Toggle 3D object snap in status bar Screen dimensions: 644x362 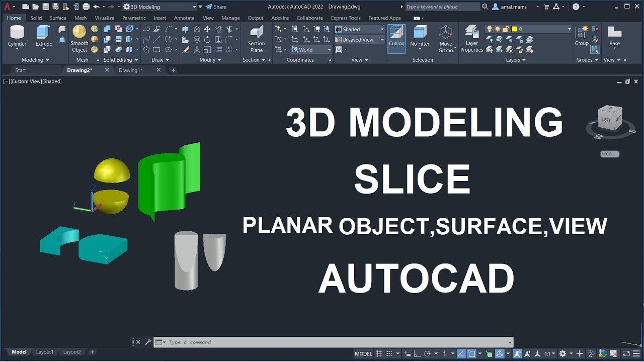click(x=500, y=353)
